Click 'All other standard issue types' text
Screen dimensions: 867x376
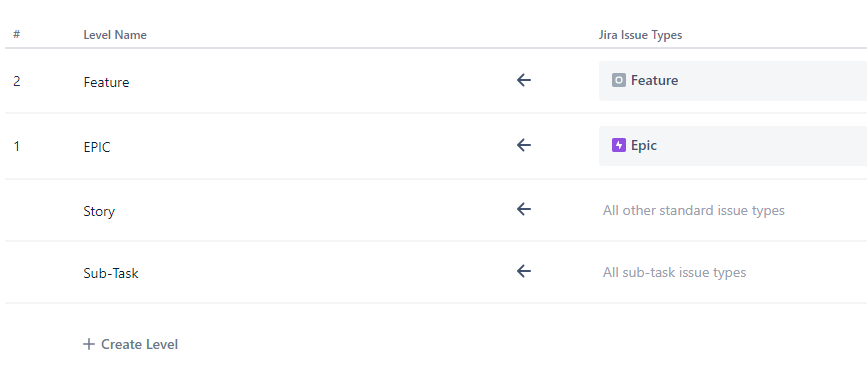coord(693,211)
